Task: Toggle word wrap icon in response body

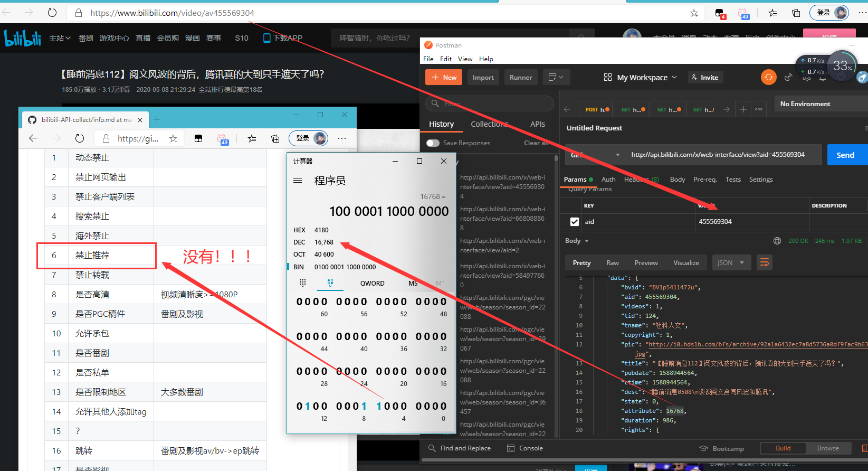Action: coord(764,262)
